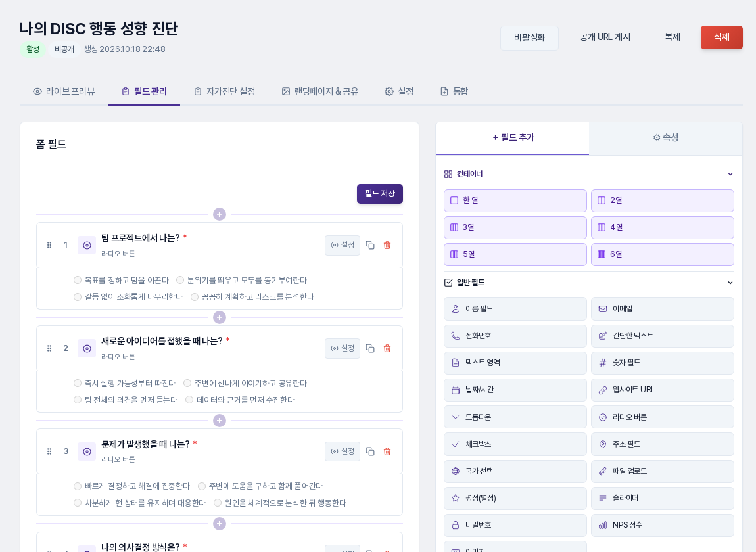This screenshot has height=552, width=756.
Task: Add a 평점(별점) star rating field
Action: (515, 498)
